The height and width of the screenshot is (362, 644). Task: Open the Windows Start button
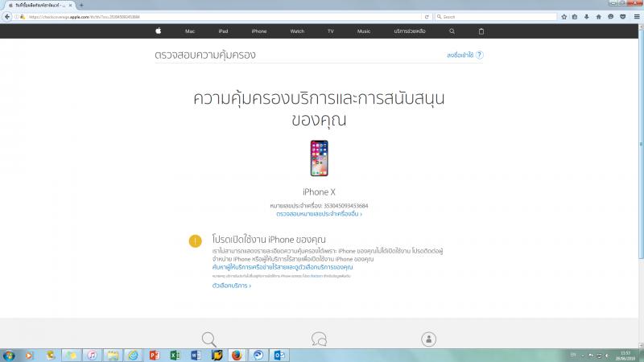point(9,356)
